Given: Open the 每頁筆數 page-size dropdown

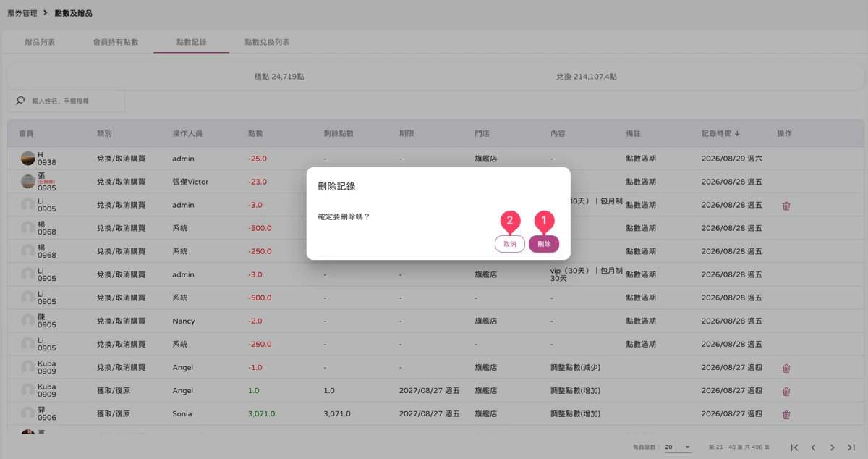Looking at the screenshot, I should click(x=678, y=447).
